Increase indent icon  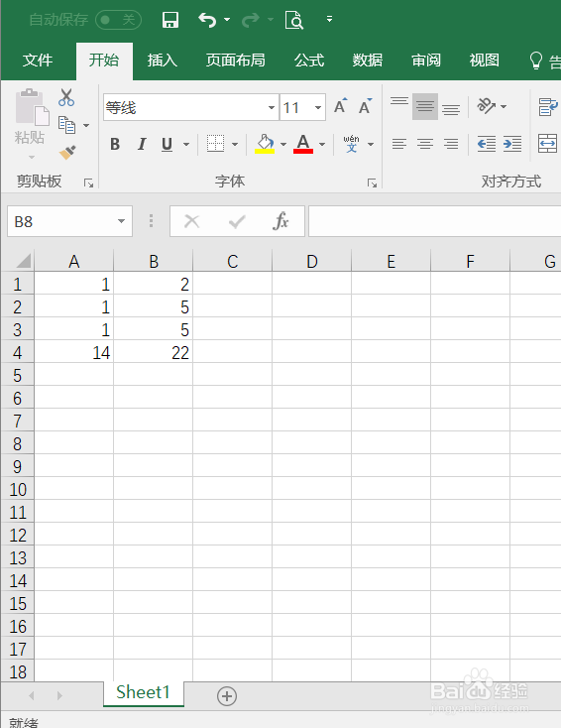(512, 144)
